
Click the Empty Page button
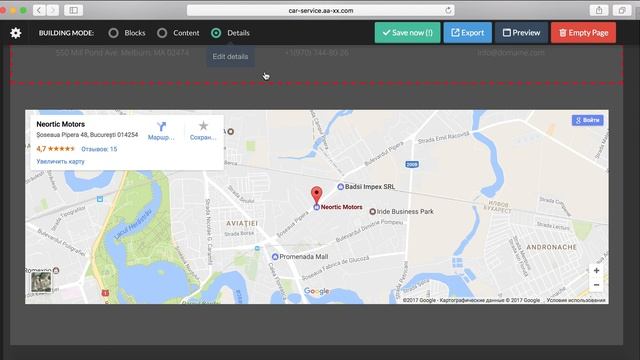tap(583, 33)
